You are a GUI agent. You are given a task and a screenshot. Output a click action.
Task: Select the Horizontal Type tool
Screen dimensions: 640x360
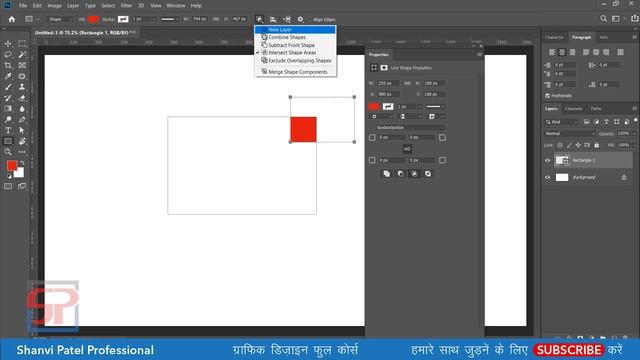point(8,130)
